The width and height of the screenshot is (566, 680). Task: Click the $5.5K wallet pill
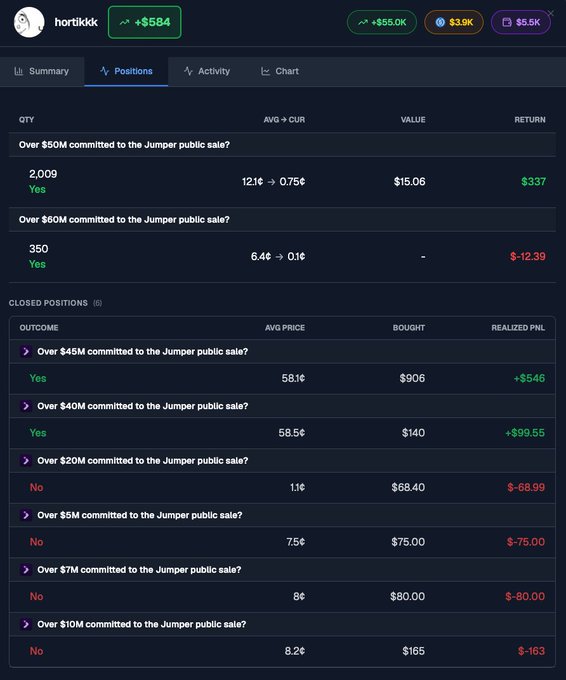[520, 22]
